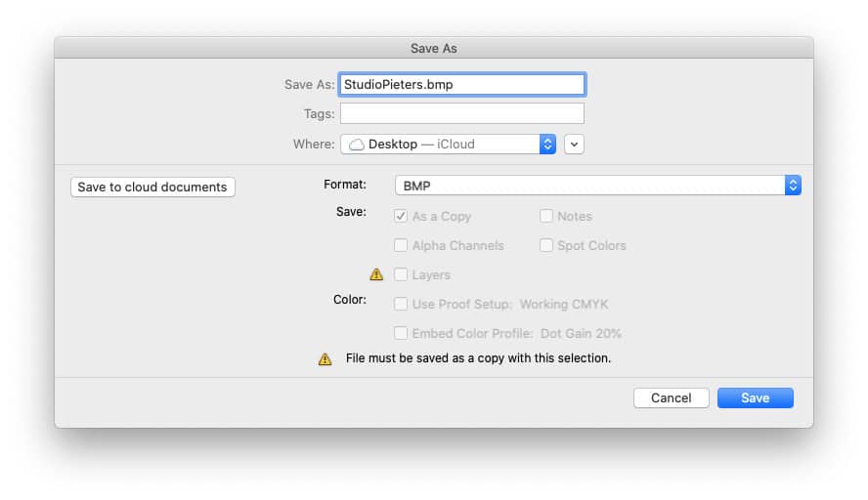The height and width of the screenshot is (500, 868).
Task: Open the Format BMP dropdown
Action: pyautogui.click(x=598, y=186)
